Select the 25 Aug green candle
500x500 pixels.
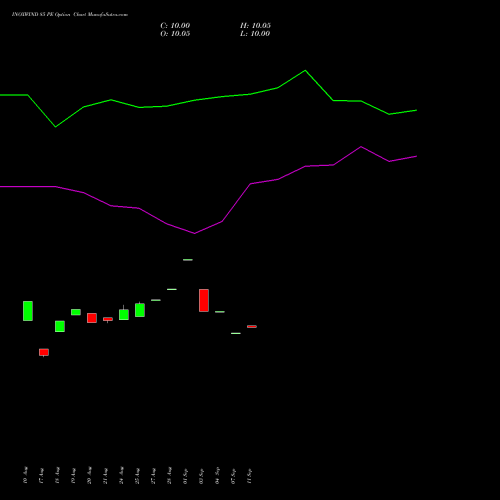pyautogui.click(x=140, y=310)
